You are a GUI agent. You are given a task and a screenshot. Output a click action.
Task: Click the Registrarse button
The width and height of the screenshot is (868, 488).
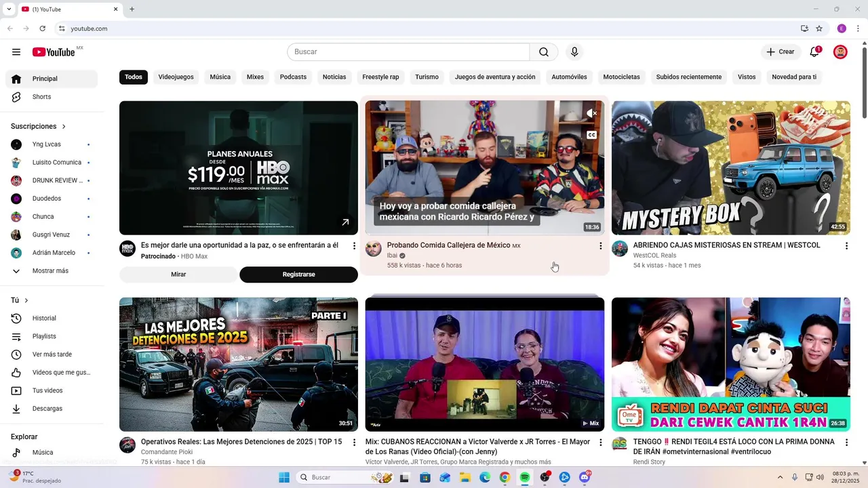(298, 274)
